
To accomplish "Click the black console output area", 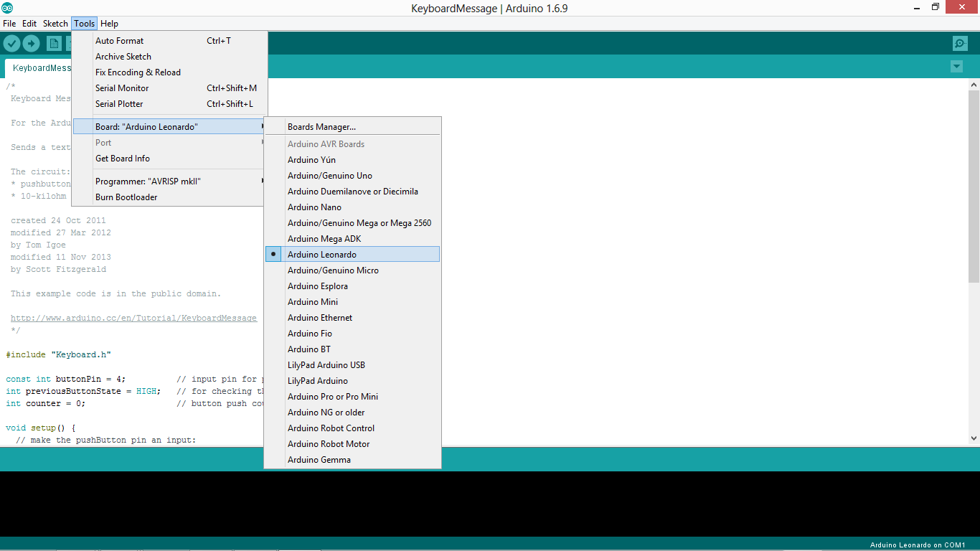I will coord(490,504).
